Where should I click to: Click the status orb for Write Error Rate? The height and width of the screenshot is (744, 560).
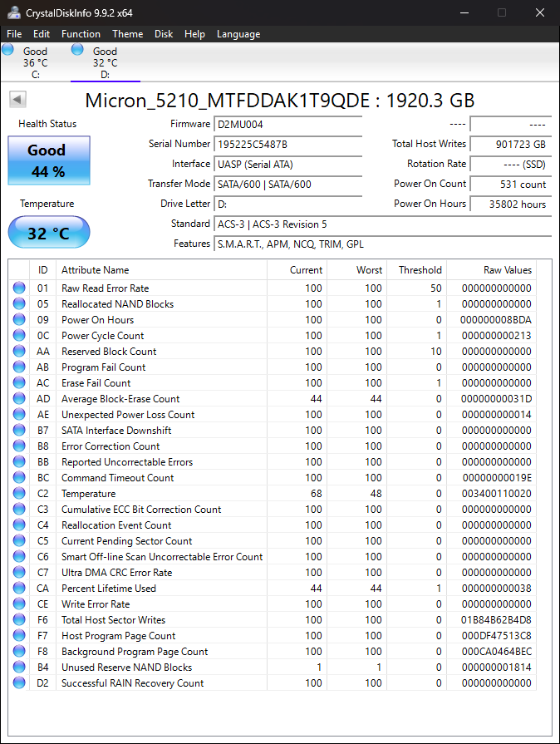[19, 604]
